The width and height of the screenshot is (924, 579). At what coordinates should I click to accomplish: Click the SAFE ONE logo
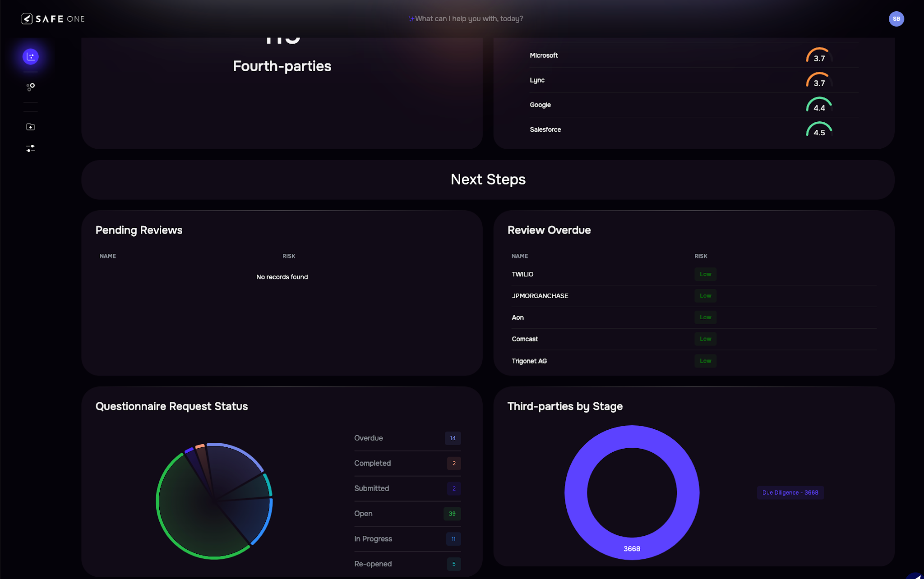(x=53, y=18)
